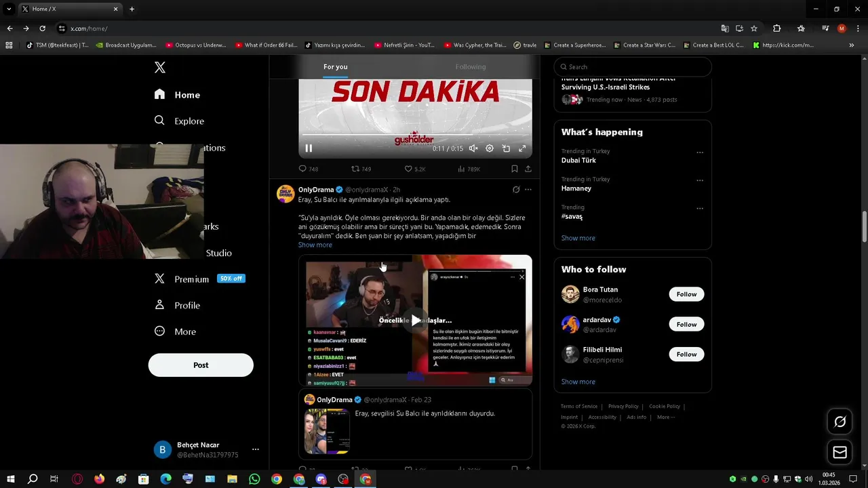Open Chrome extensions puzzle icon
Screen dimensions: 868x488
coord(777,28)
